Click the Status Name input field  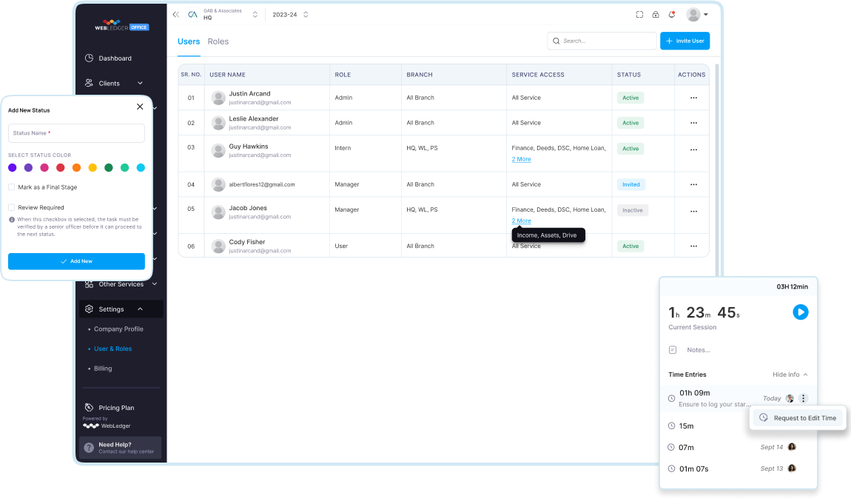[x=76, y=133]
